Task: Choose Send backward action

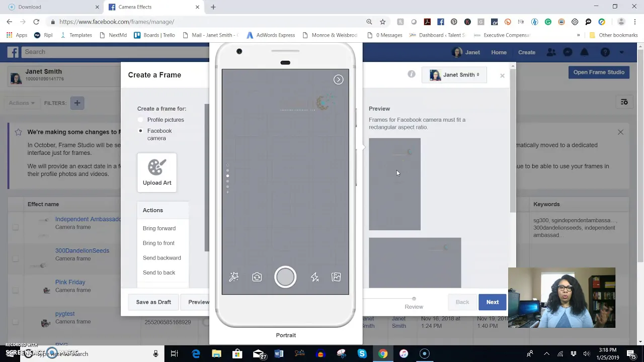Action: (x=162, y=258)
